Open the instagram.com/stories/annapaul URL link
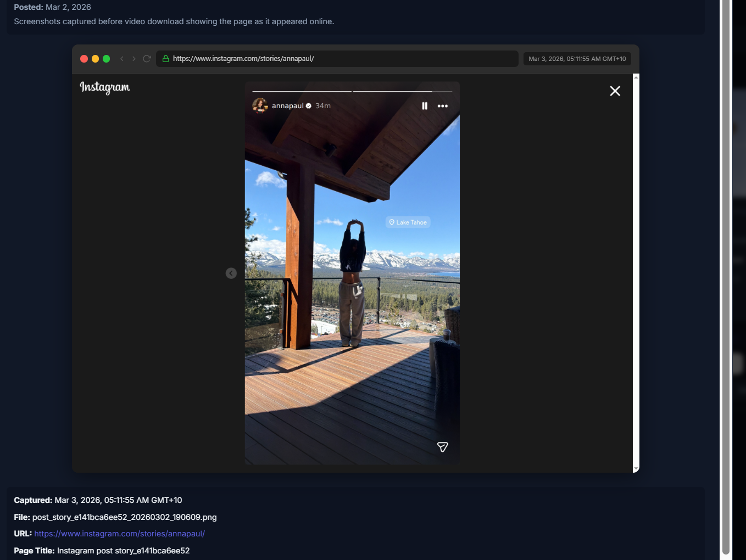 pos(119,533)
